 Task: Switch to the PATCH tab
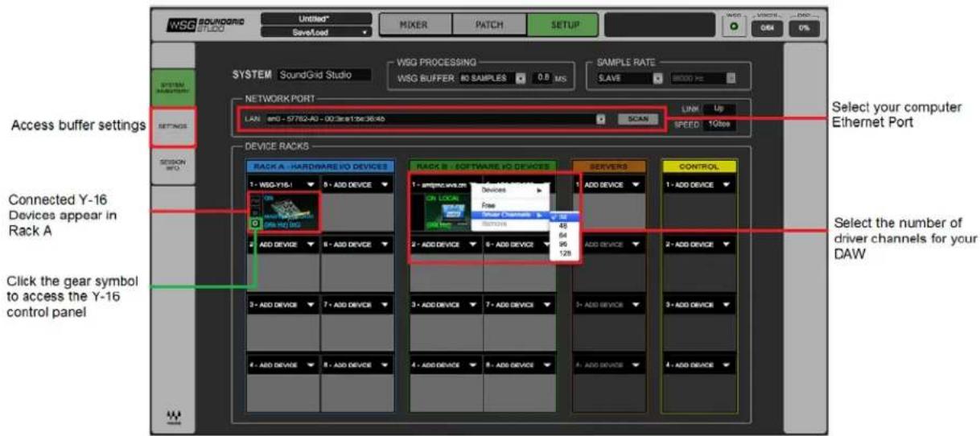[x=488, y=26]
